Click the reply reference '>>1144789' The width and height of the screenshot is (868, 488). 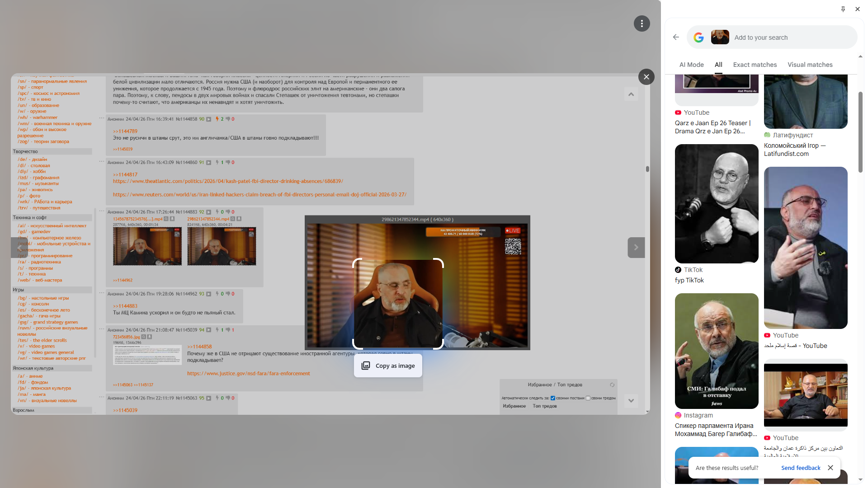click(x=125, y=131)
